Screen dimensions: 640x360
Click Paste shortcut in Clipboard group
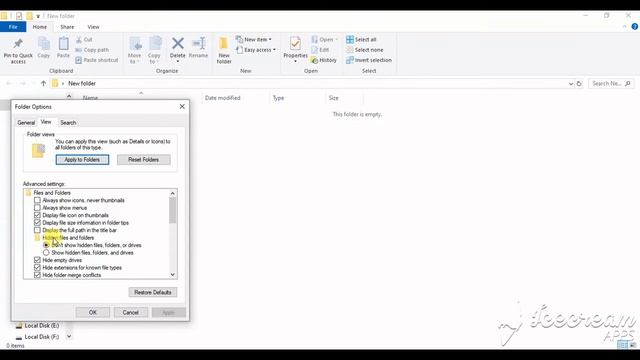tap(97, 60)
